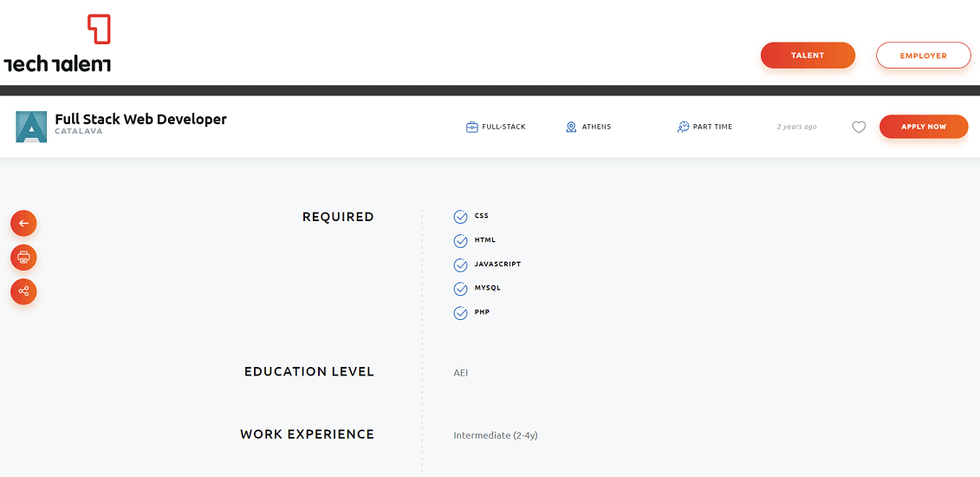
Task: Click the Full Stack Web Developer title
Action: click(140, 119)
